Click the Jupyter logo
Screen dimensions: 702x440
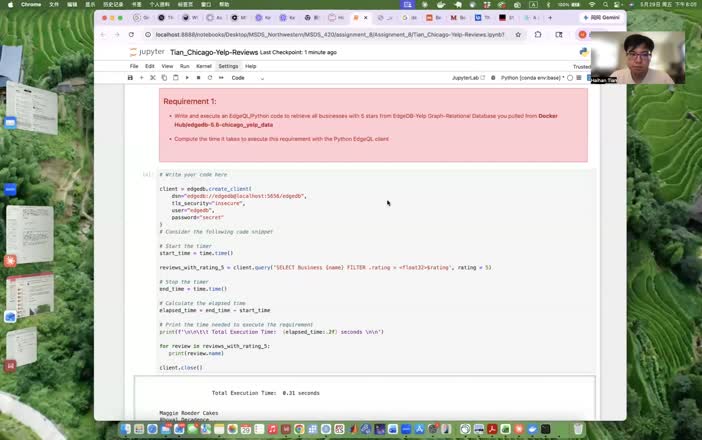tap(147, 52)
